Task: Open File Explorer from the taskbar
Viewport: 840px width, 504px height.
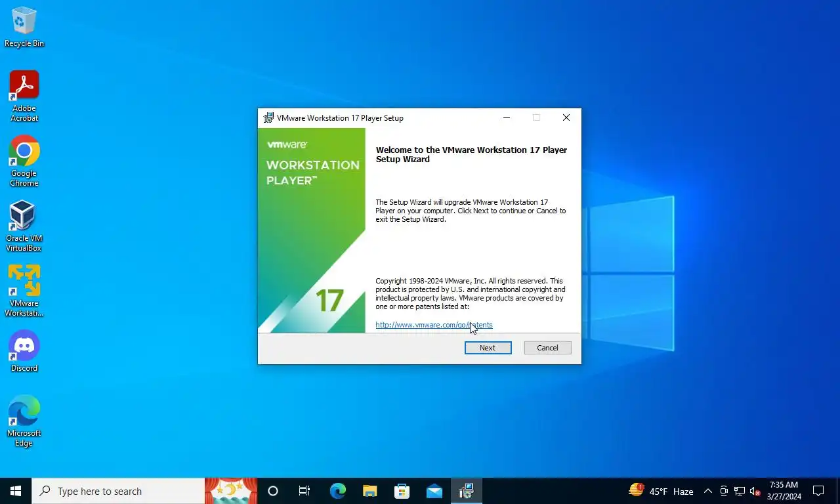Action: click(369, 491)
